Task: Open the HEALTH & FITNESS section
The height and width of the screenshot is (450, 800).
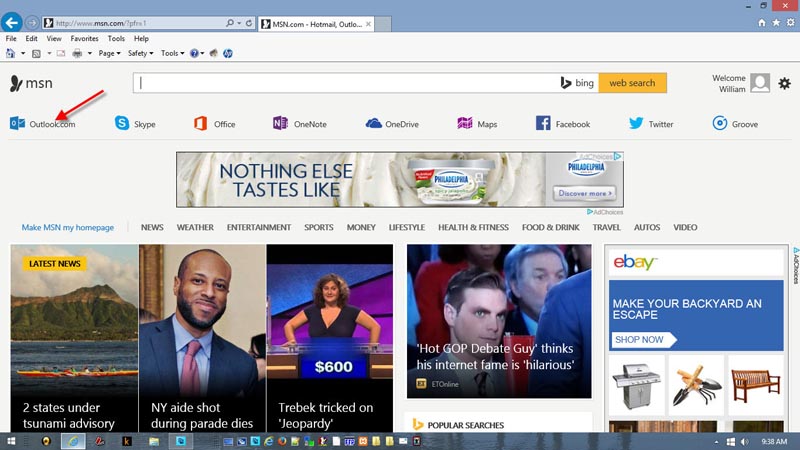Action: pos(473,228)
